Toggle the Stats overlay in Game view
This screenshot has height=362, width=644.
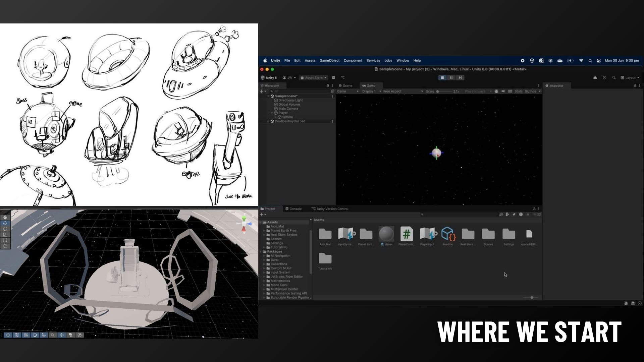click(x=518, y=92)
